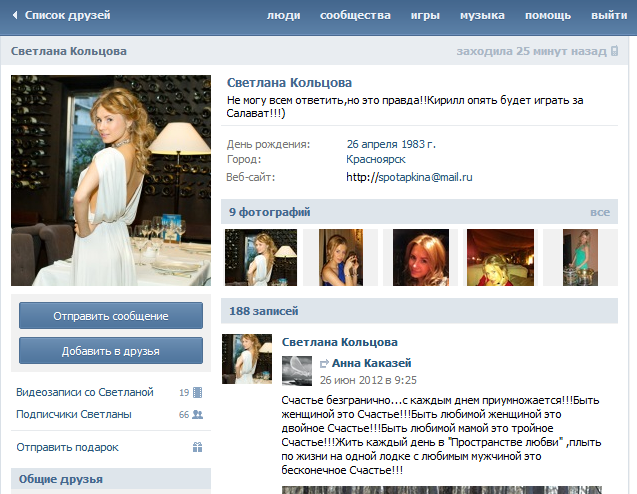The height and width of the screenshot is (494, 637).
Task: Click the back arrow beside Список друзей
Action: [x=14, y=16]
